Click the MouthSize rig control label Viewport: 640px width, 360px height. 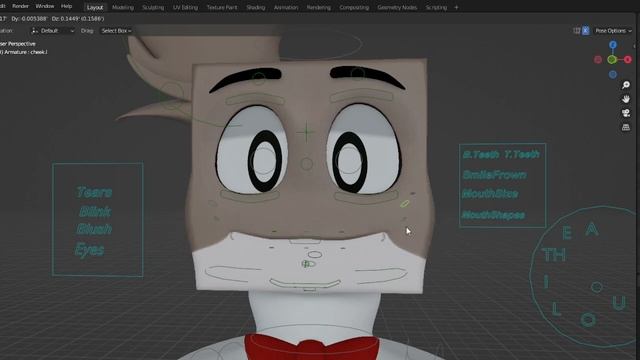[x=490, y=193]
